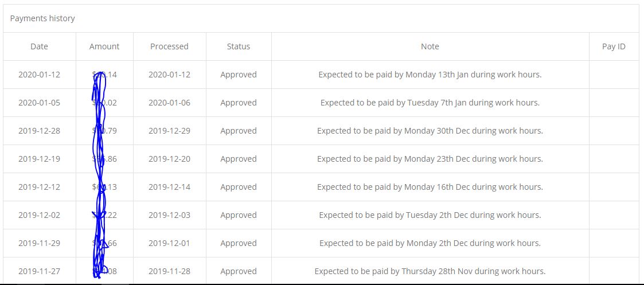Click the Pay ID column header
Screen dimensions: 644x285
click(614, 46)
